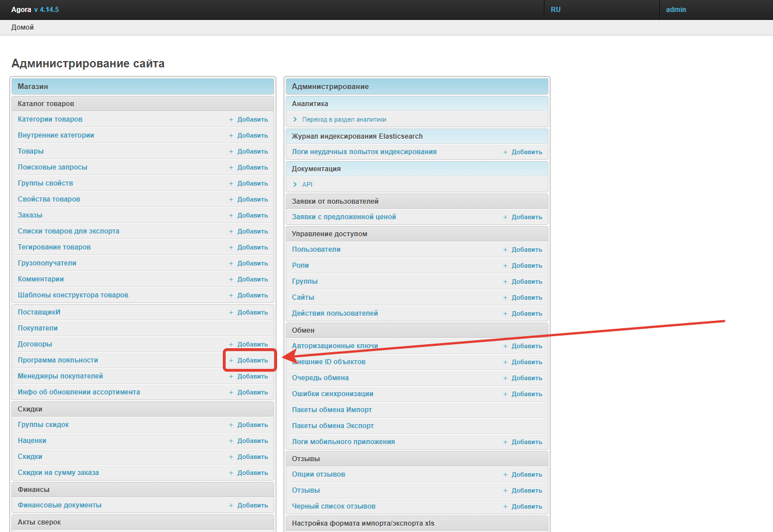Screen dimensions: 773x532
Task: Open the RU language selector
Action: [x=555, y=10]
